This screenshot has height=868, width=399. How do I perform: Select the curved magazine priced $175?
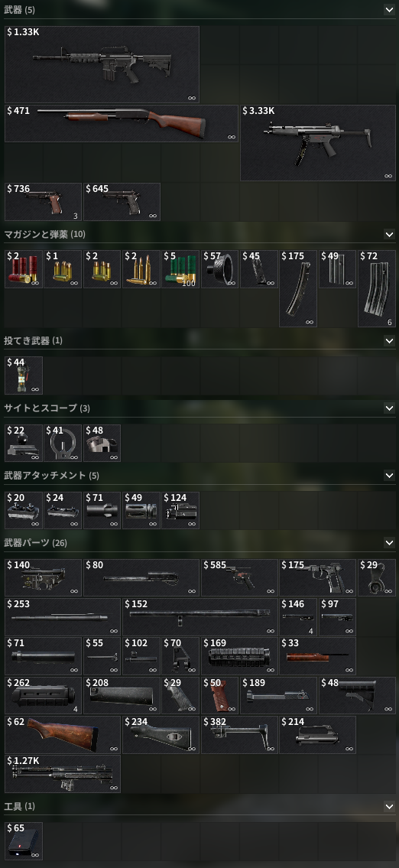click(298, 288)
